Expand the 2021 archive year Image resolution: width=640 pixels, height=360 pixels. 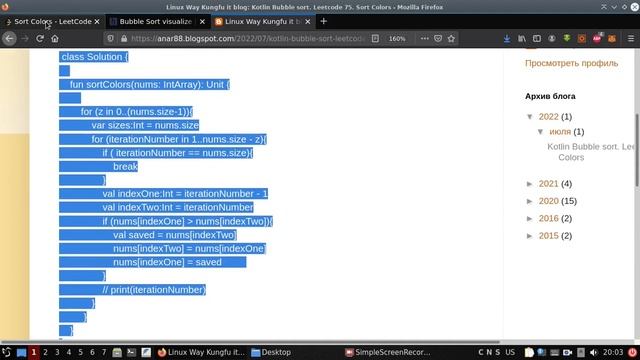coord(530,184)
